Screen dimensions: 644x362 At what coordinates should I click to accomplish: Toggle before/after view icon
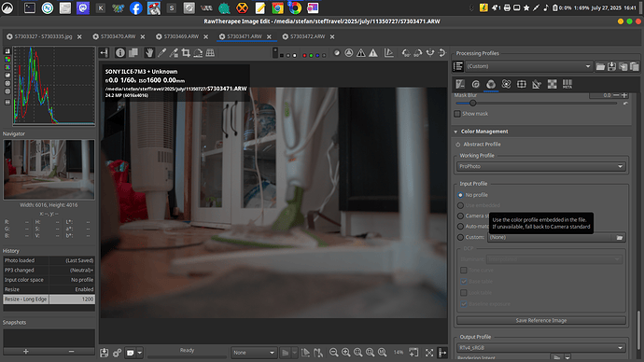tap(133, 53)
